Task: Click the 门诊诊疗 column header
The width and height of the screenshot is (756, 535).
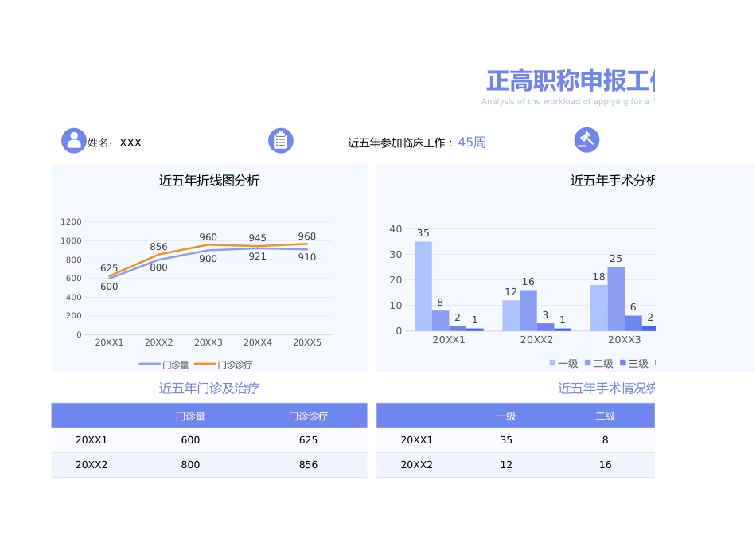Action: pos(308,416)
